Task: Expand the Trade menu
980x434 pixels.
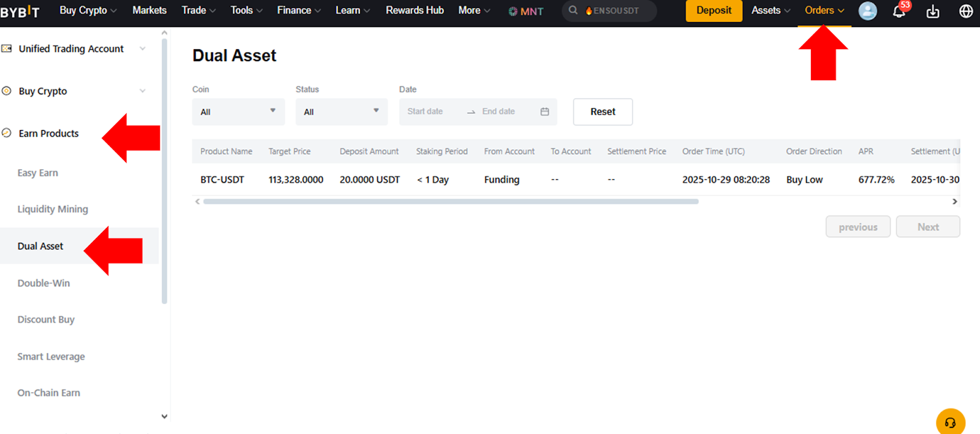Action: click(198, 10)
